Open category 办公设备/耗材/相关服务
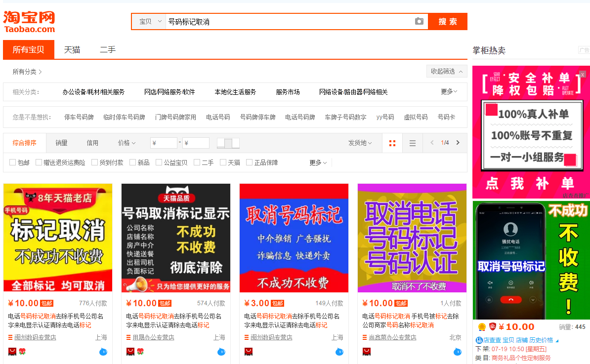 (93, 92)
